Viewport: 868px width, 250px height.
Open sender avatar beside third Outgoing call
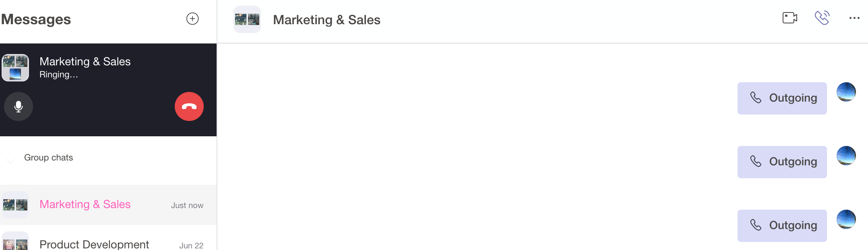pyautogui.click(x=846, y=219)
